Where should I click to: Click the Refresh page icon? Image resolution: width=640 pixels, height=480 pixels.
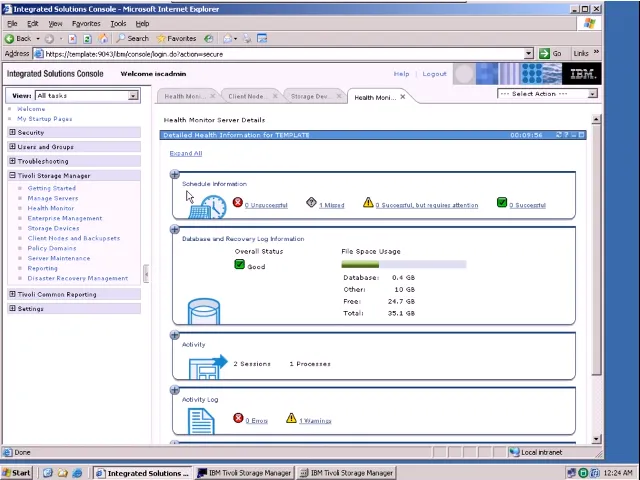point(87,39)
